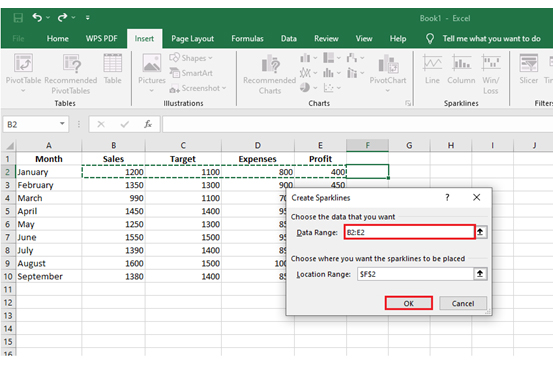The height and width of the screenshot is (367, 553).
Task: Insert a scatter or bubble chart
Action: click(x=332, y=88)
